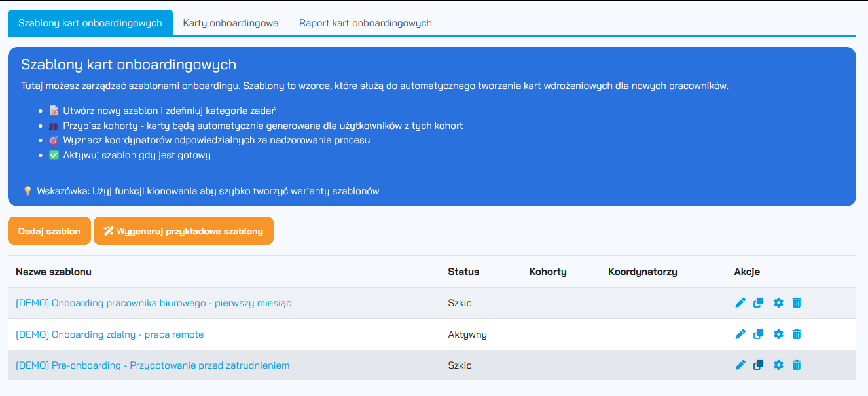The image size is (868, 396).
Task: Delete the Pre-onboarding template
Action: pyautogui.click(x=797, y=365)
